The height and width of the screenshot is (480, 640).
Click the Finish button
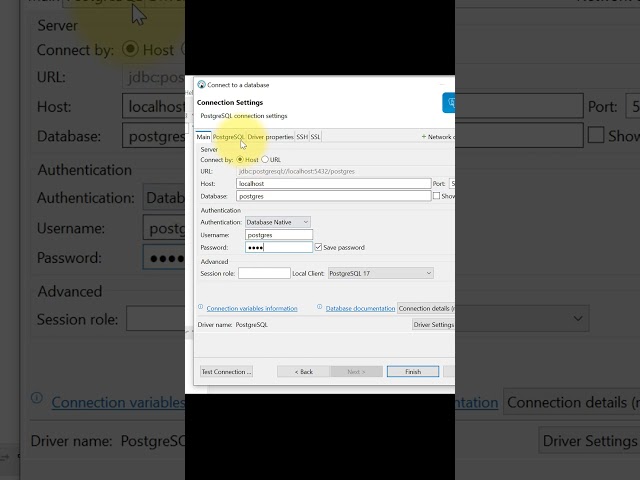point(413,371)
